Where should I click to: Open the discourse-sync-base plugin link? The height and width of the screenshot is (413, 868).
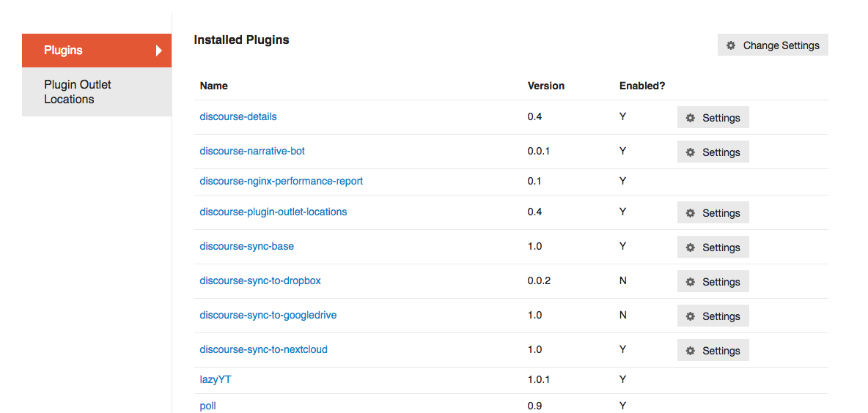click(246, 246)
